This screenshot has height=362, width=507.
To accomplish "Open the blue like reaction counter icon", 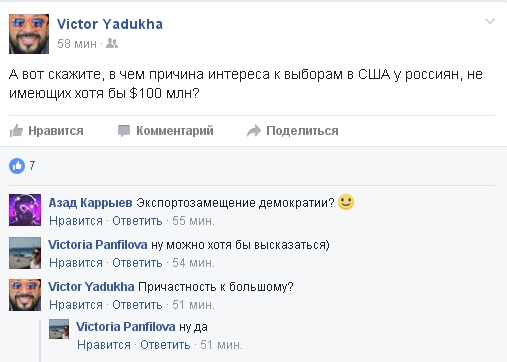I will click(17, 166).
